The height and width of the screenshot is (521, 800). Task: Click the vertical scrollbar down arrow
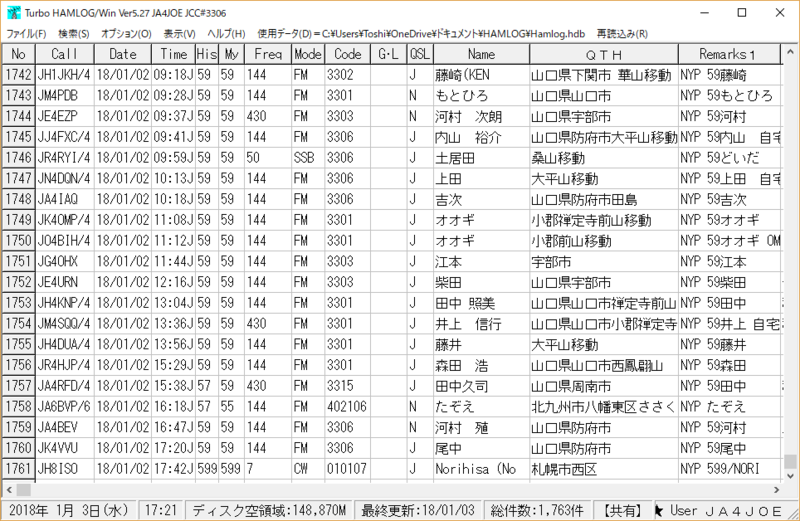(790, 476)
